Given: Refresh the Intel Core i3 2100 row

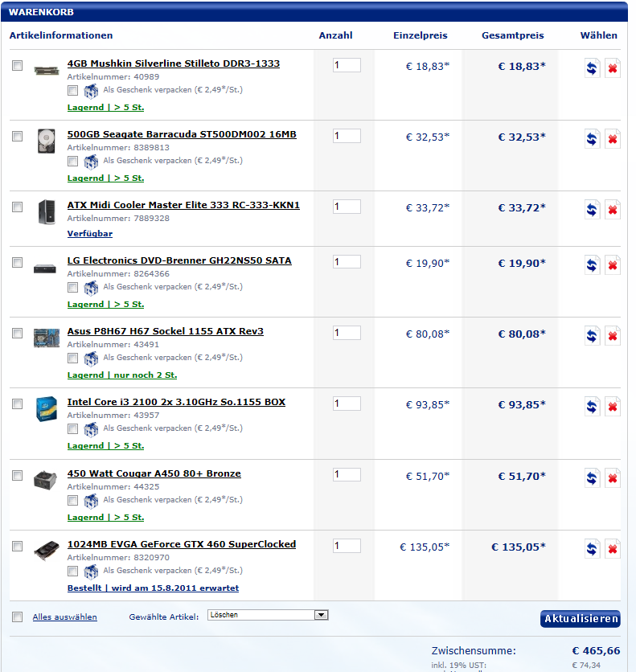Looking at the screenshot, I should (x=592, y=406).
